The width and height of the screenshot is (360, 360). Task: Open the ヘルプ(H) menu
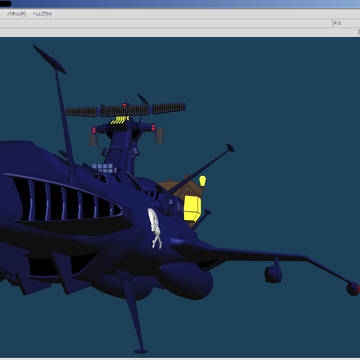(42, 14)
